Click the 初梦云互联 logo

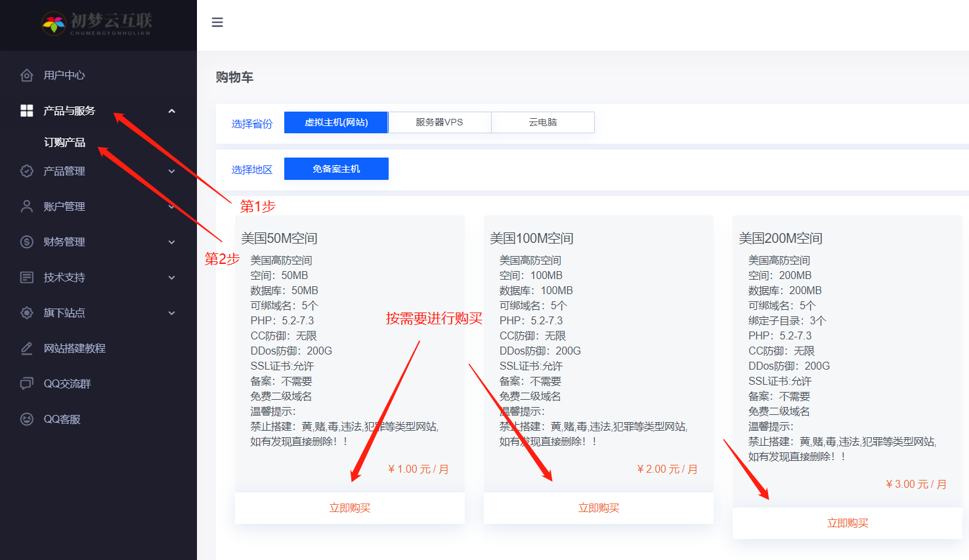[97, 24]
